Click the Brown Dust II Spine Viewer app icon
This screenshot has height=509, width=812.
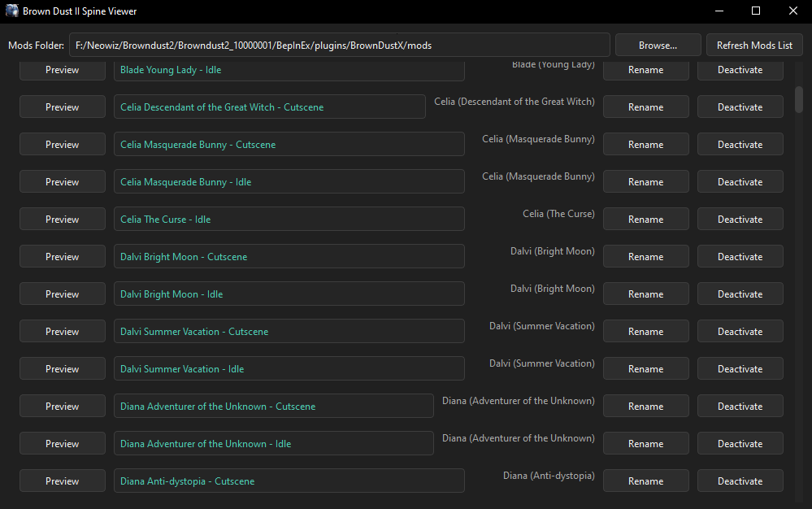(11, 11)
